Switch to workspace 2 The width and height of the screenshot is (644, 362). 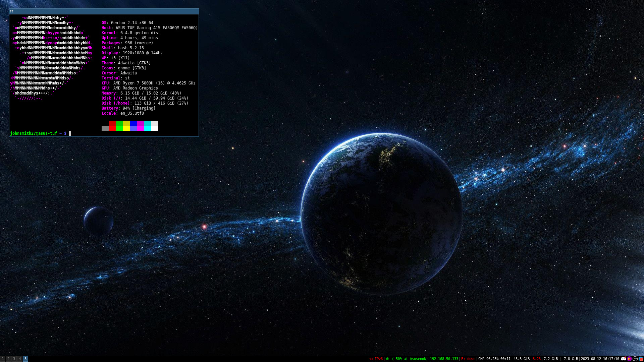pos(8,359)
